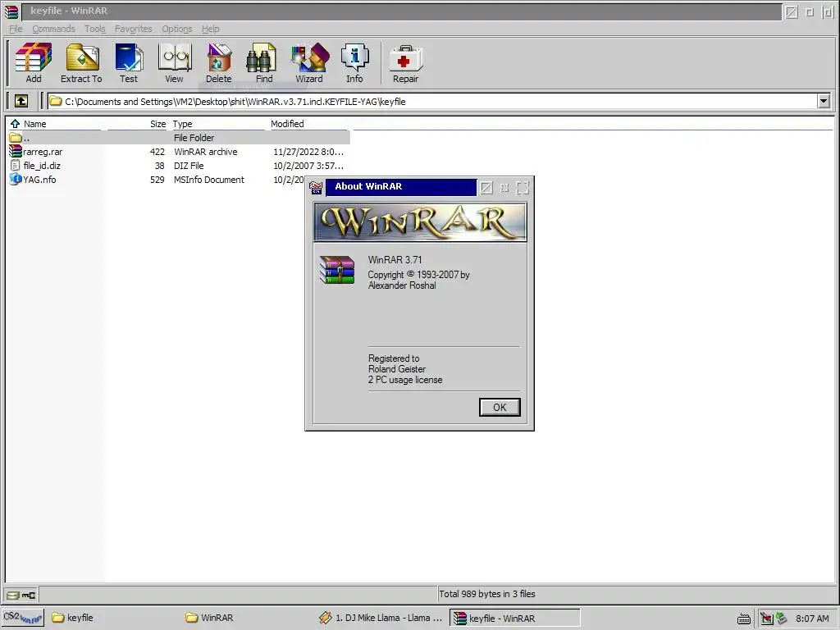Open the OS2 Warp start button
The height and width of the screenshot is (630, 840).
click(22, 617)
